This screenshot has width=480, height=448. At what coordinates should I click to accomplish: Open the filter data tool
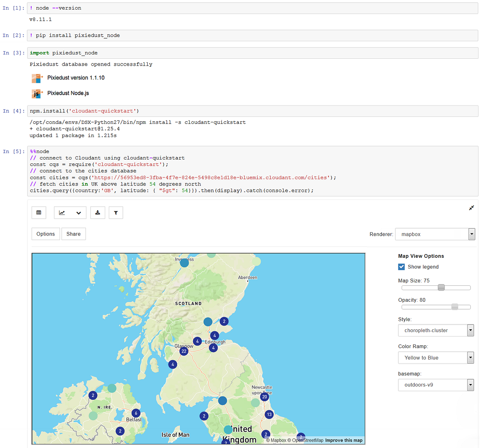tap(116, 212)
